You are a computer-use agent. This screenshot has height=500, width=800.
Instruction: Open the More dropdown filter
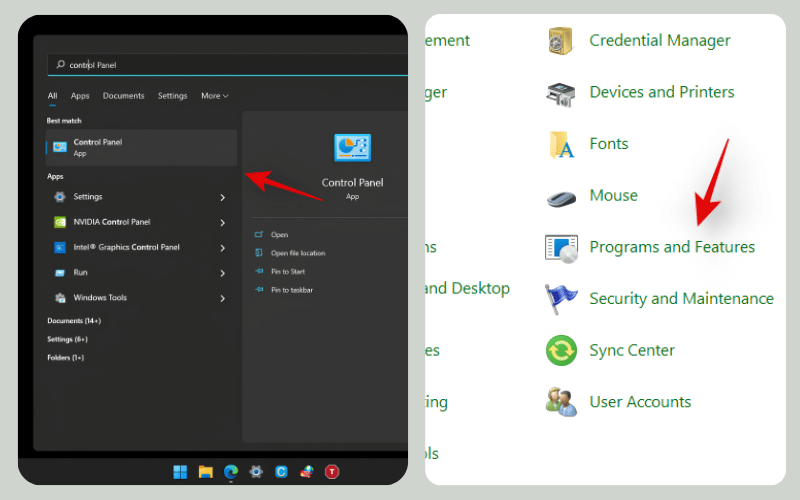click(214, 96)
